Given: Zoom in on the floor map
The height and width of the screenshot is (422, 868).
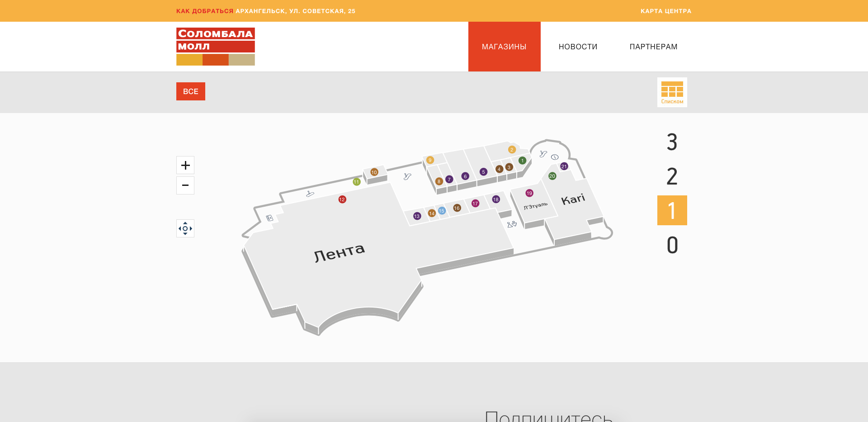Looking at the screenshot, I should pos(185,165).
